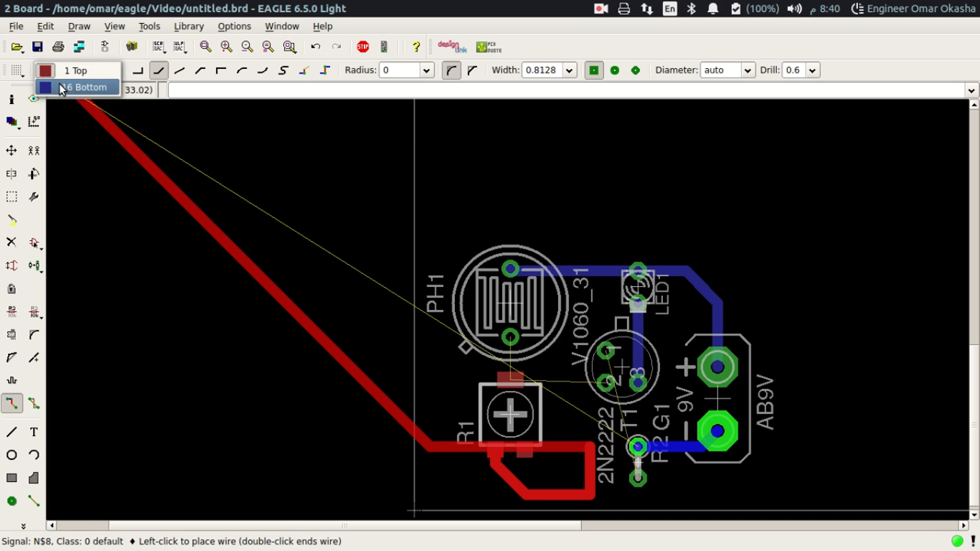
Task: Print the board layout
Action: click(58, 47)
